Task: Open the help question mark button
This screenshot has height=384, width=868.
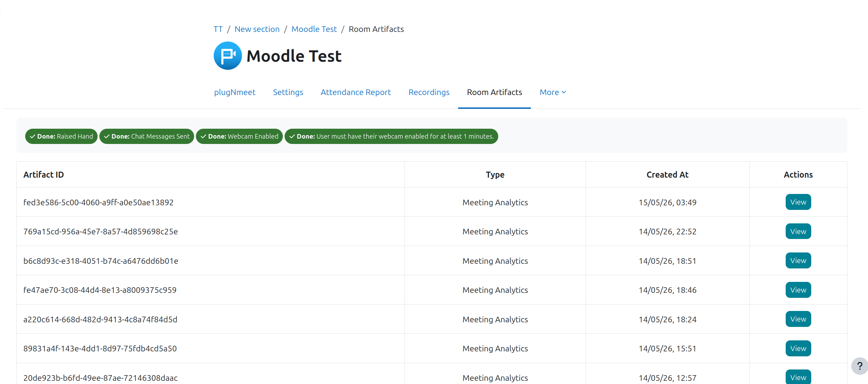Action: (x=859, y=366)
